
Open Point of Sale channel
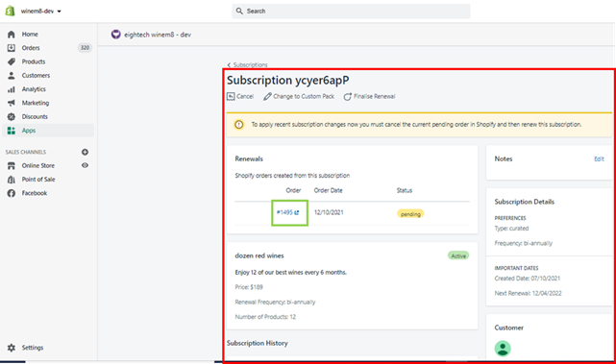pyautogui.click(x=38, y=180)
